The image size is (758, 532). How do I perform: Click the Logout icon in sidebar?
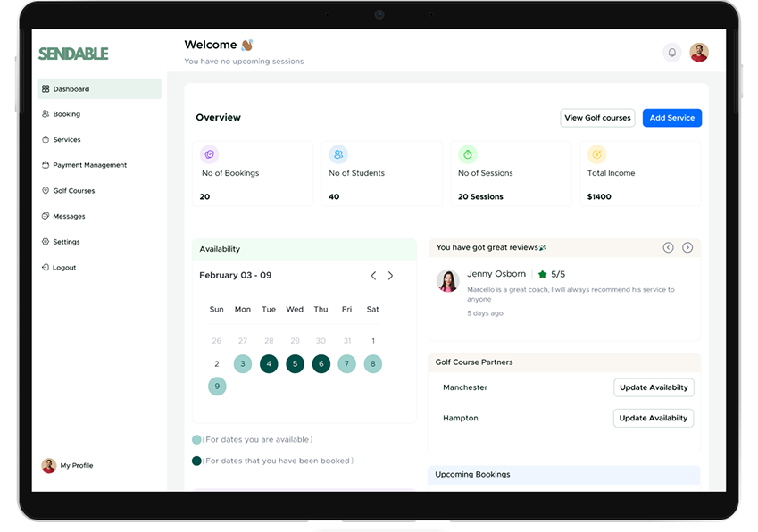coord(46,268)
